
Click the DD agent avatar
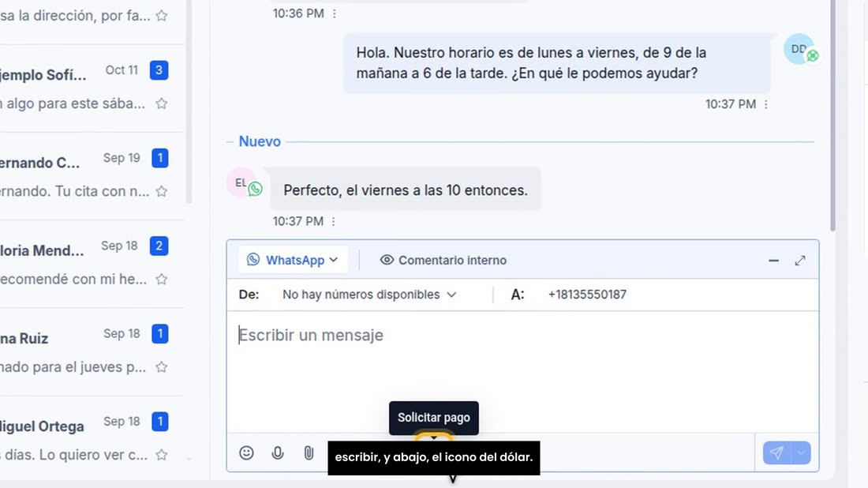click(x=799, y=49)
